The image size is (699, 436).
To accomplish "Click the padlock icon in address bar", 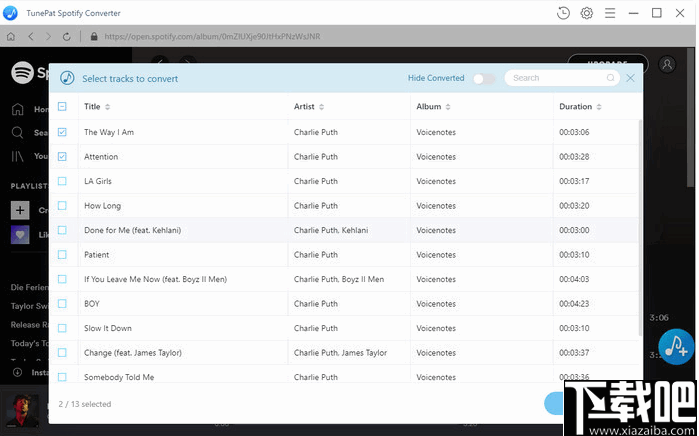I will coord(94,37).
